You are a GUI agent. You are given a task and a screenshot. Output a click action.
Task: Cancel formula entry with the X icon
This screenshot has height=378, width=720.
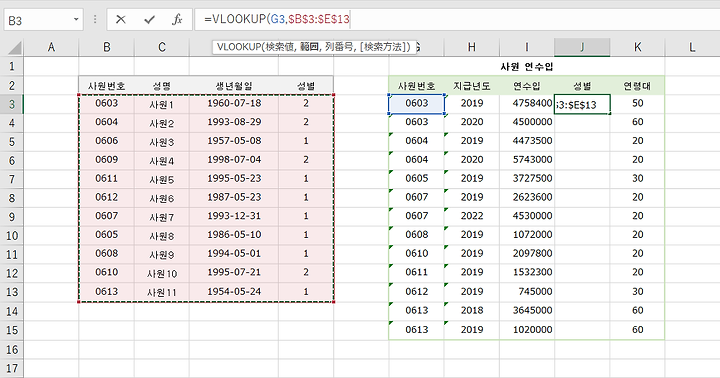(x=121, y=19)
